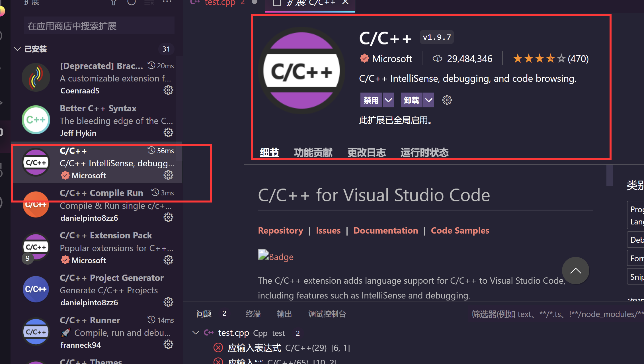Viewport: 644px width, 364px height.
Task: Select the C/C++ Project Generator entry
Action: click(x=97, y=290)
